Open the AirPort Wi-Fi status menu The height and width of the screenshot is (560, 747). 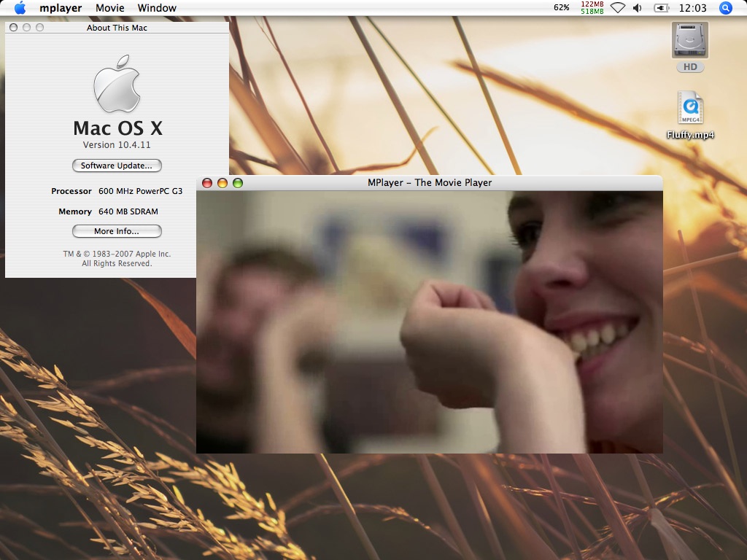[x=618, y=7]
